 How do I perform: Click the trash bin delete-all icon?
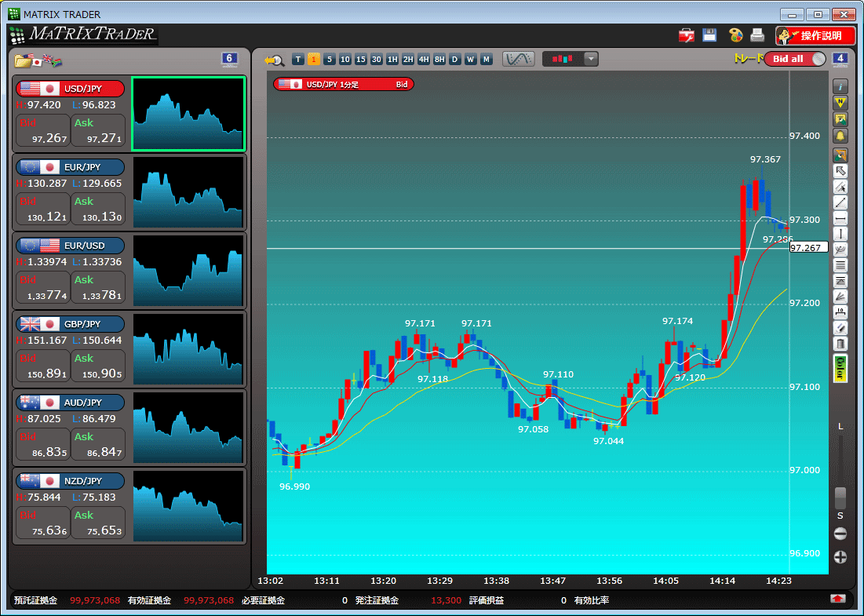pos(840,344)
